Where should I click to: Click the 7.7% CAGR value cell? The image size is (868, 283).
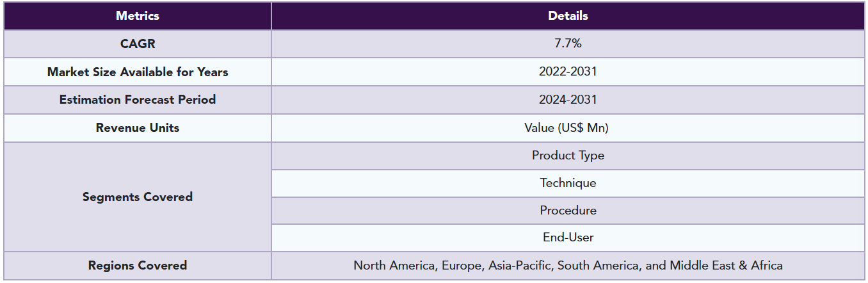pyautogui.click(x=568, y=44)
